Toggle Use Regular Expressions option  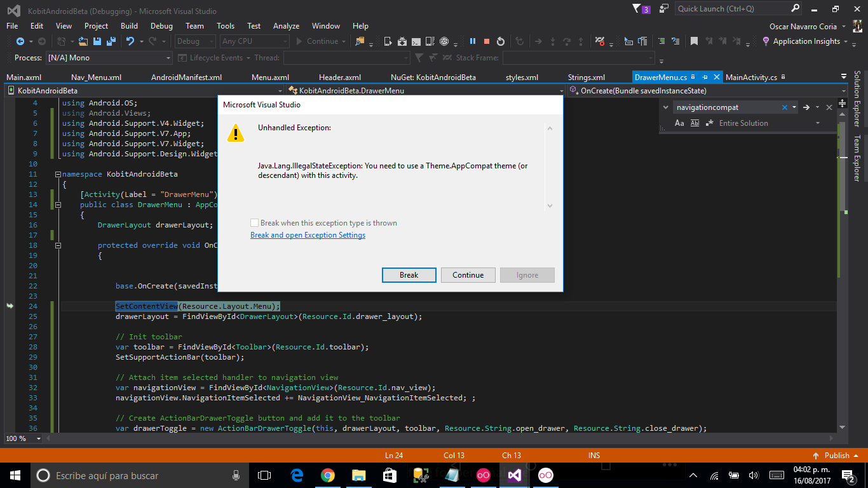pos(710,123)
